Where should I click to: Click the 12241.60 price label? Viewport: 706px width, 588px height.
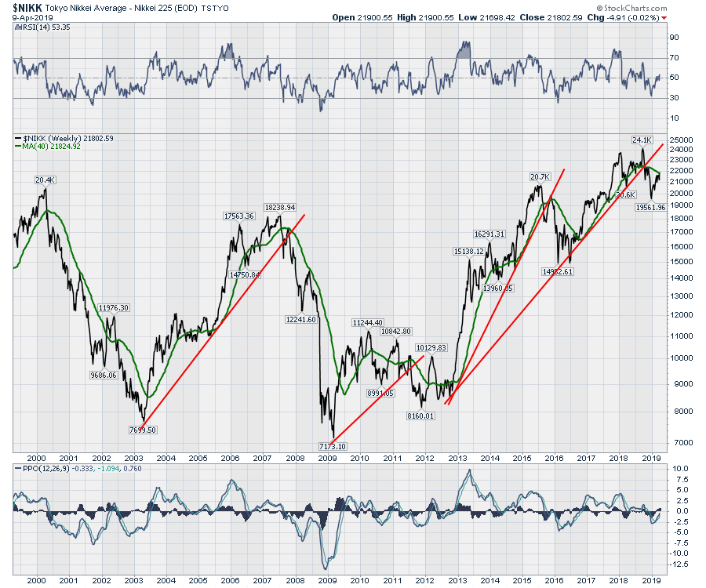(300, 320)
